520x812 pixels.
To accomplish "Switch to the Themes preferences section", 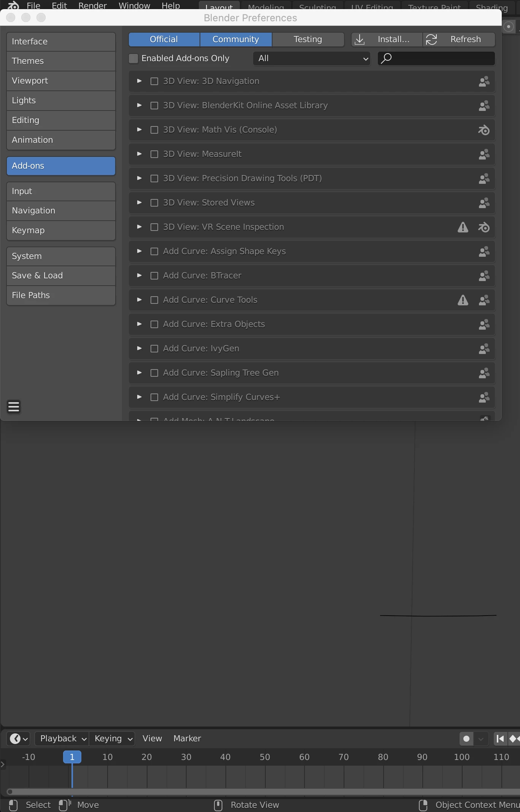I will click(x=61, y=61).
